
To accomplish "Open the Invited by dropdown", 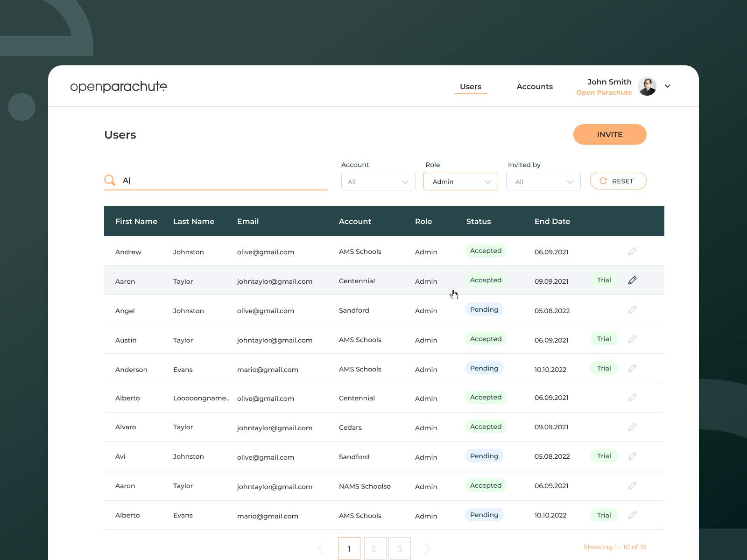I will point(543,182).
